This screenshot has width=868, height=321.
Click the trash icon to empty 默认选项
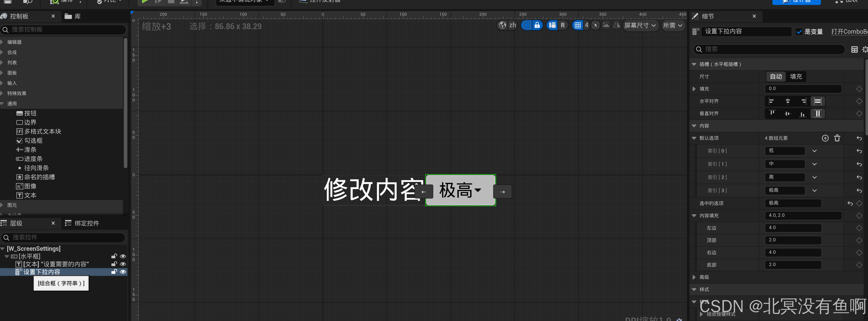[x=837, y=138]
